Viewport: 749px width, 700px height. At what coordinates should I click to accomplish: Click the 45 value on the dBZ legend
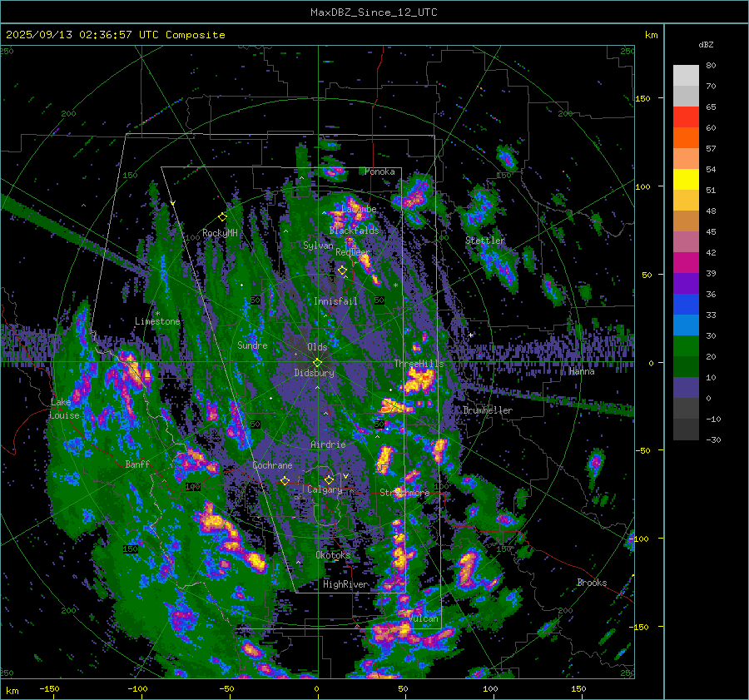pos(711,231)
